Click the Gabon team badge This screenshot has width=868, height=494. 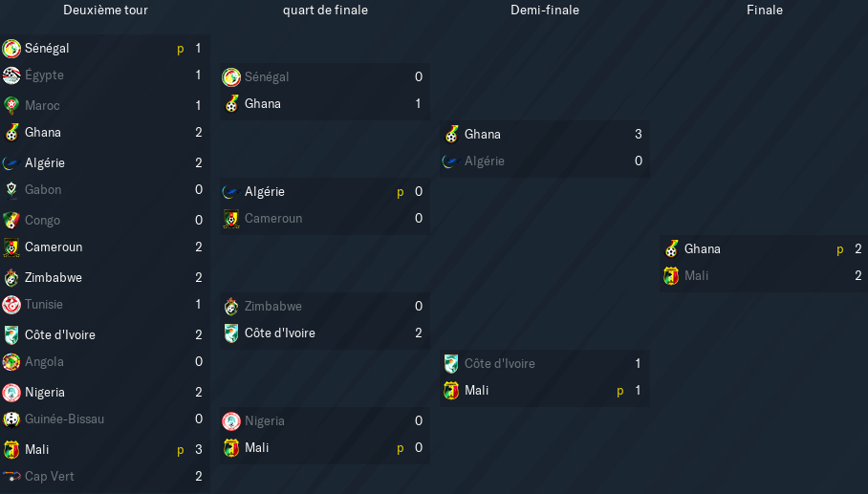pos(11,190)
